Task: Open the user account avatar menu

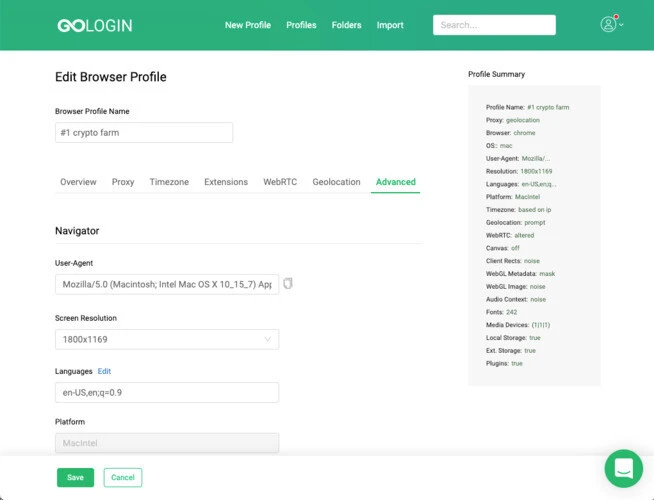Action: click(x=608, y=24)
